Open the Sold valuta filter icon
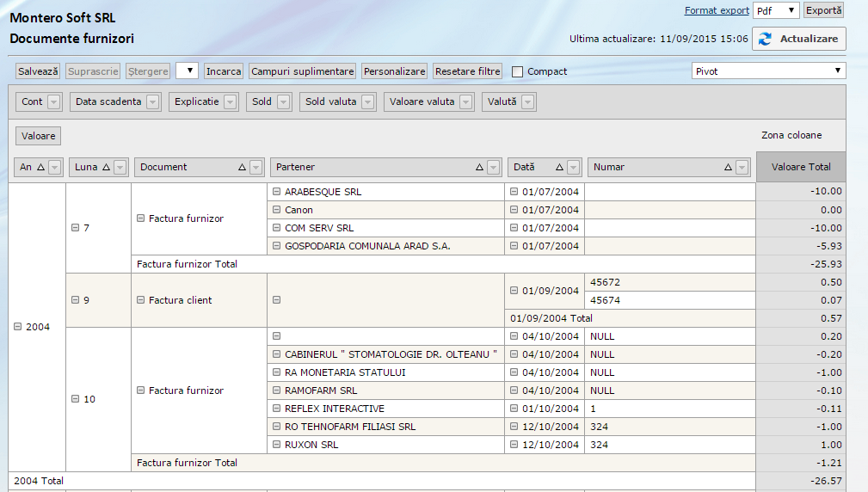The width and height of the screenshot is (868, 492). point(368,101)
